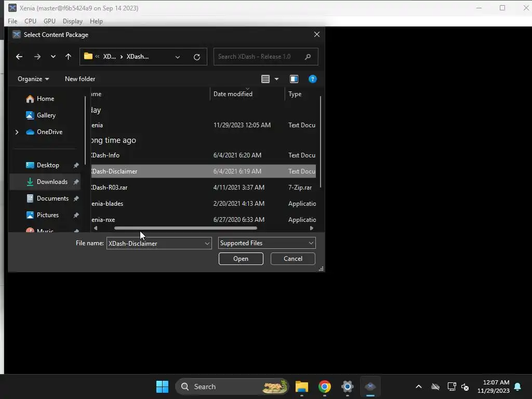The image size is (532, 399).
Task: Open the Supported Files type dropdown
Action: pos(267,243)
